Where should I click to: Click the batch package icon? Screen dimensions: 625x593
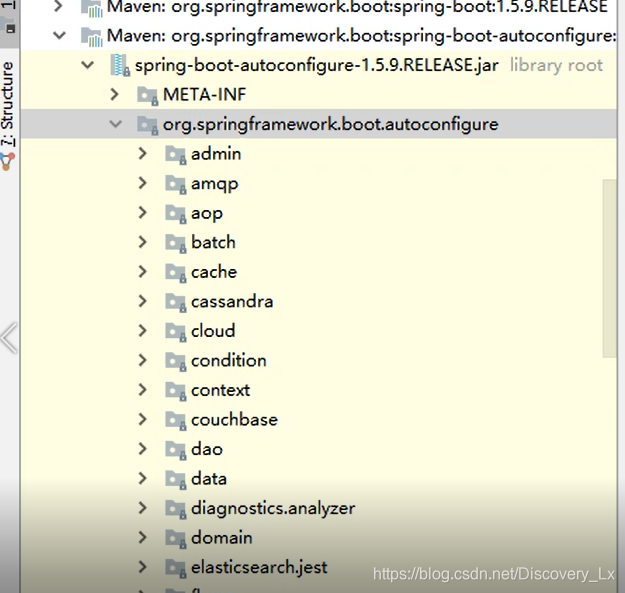(176, 243)
